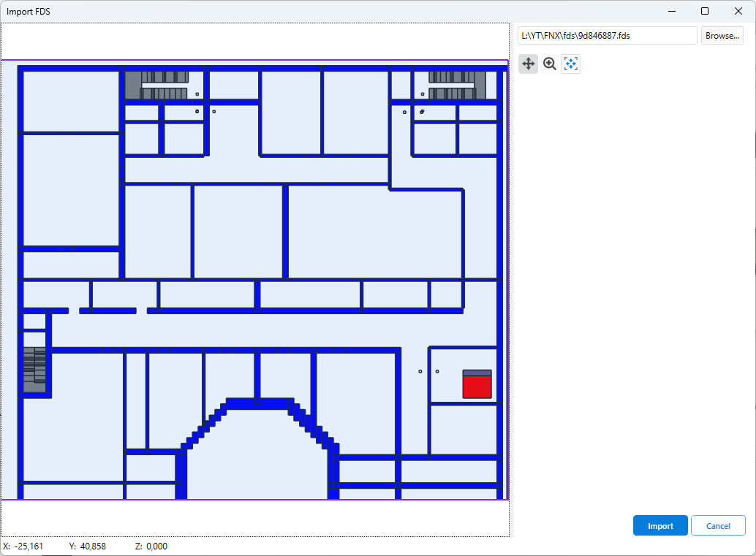Select the left-side staircase near corridor
Viewport: 756px width, 556px height.
[x=34, y=370]
